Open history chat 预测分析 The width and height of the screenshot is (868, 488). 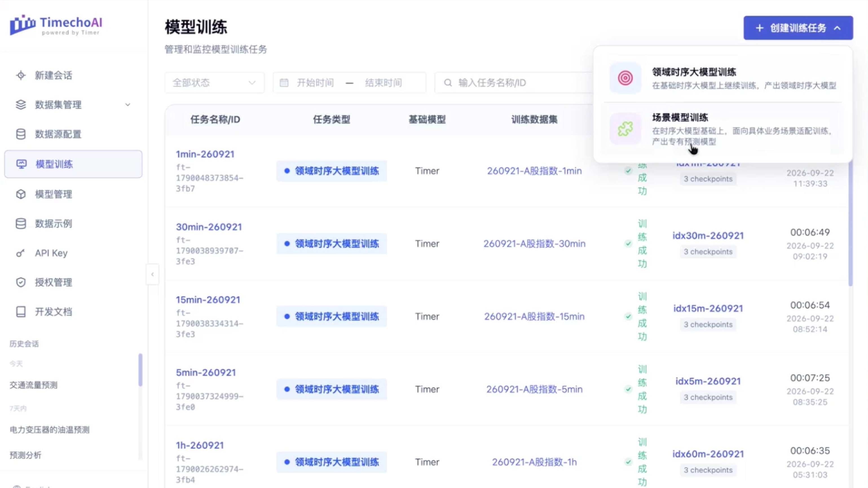[x=25, y=455]
